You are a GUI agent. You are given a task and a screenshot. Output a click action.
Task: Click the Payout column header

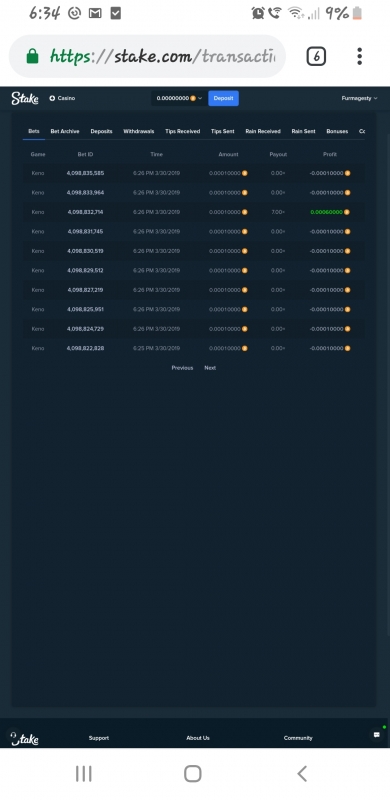(278, 154)
